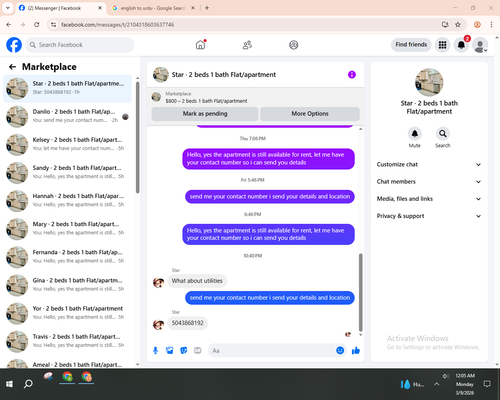Open Kelsey conversation
500x400 pixels.
click(67, 144)
